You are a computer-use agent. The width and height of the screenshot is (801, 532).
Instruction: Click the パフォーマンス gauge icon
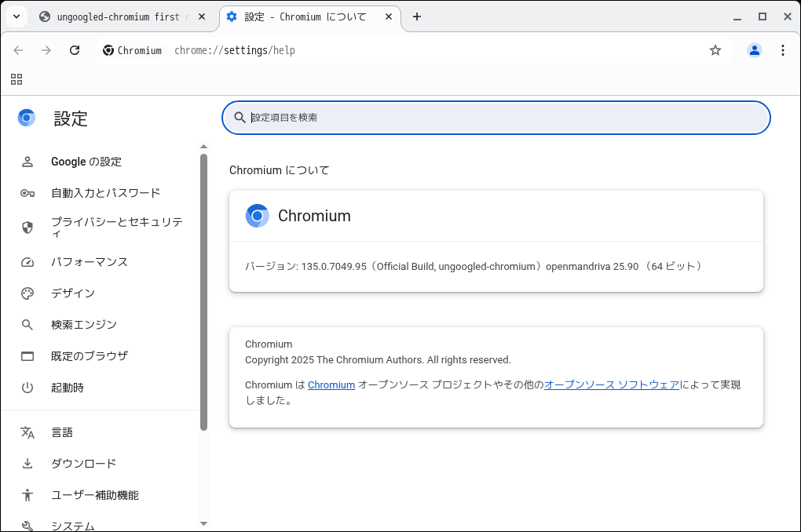[27, 262]
